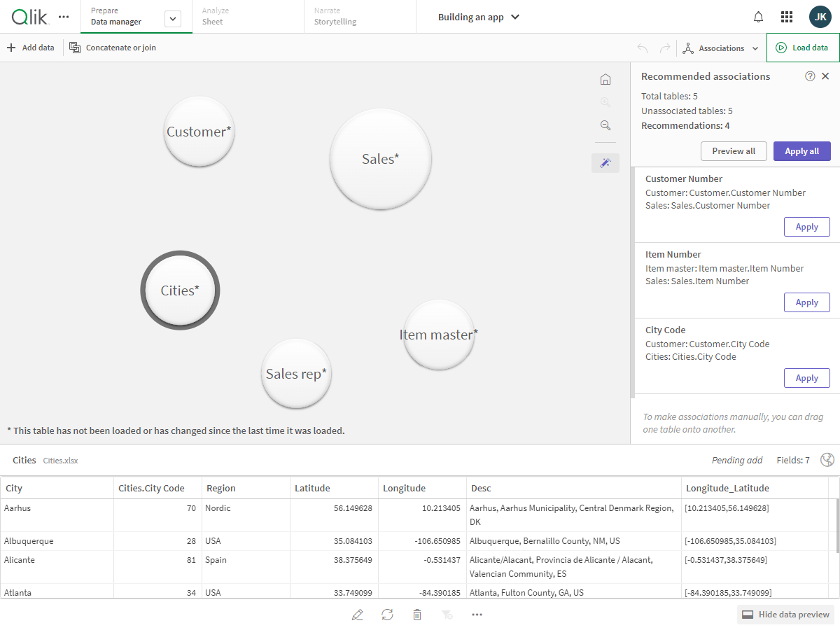
Task: Click the Region column header
Action: tap(246, 488)
